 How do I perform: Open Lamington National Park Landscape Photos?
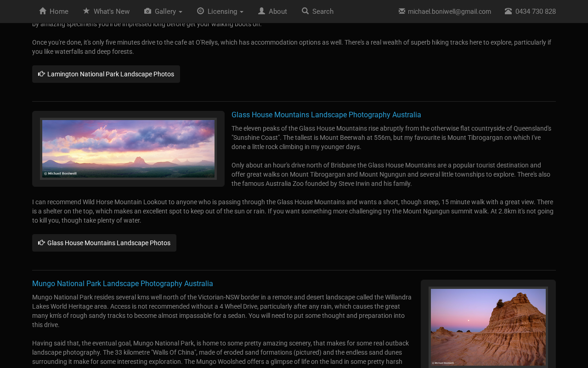[106, 74]
